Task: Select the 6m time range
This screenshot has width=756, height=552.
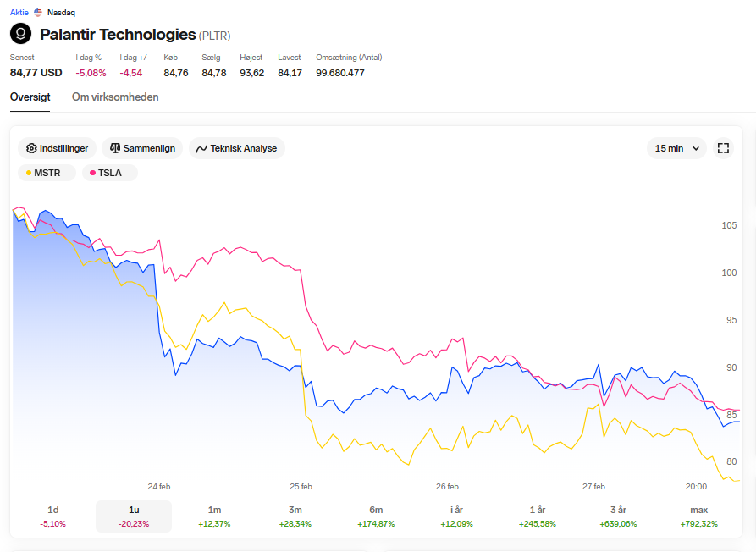Action: [x=376, y=516]
